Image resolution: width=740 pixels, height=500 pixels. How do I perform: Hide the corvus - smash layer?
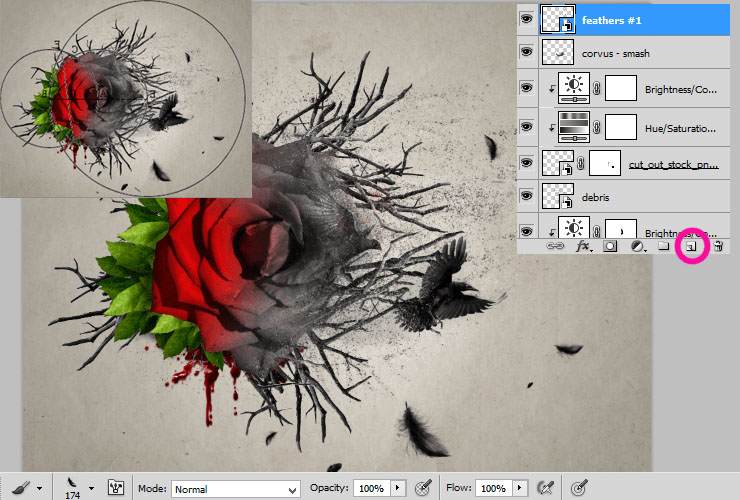[x=527, y=53]
